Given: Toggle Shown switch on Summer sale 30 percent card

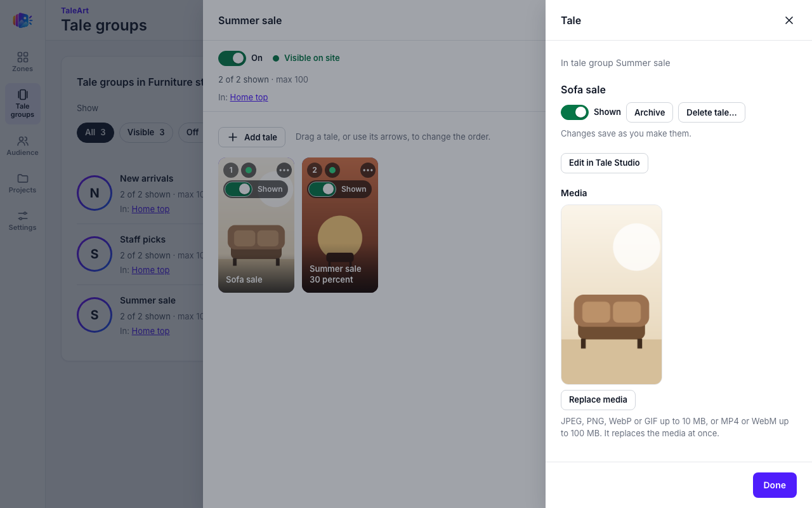Looking at the screenshot, I should [x=322, y=189].
